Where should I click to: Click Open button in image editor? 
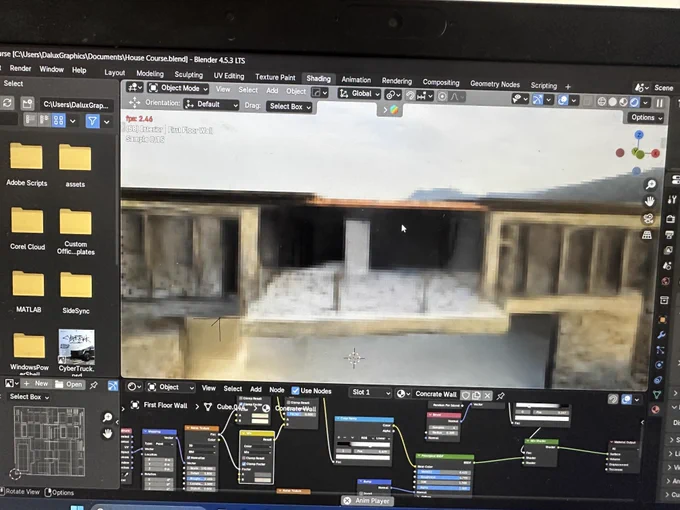click(69, 384)
